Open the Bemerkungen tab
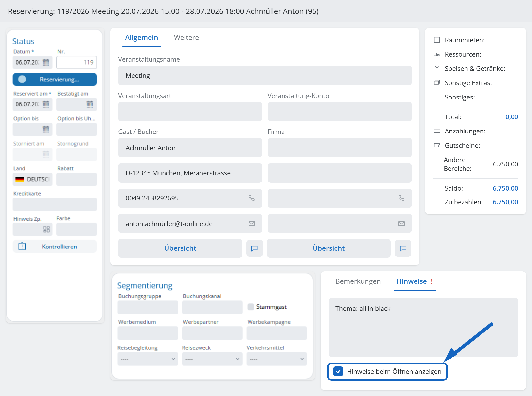The width and height of the screenshot is (532, 396). click(358, 281)
